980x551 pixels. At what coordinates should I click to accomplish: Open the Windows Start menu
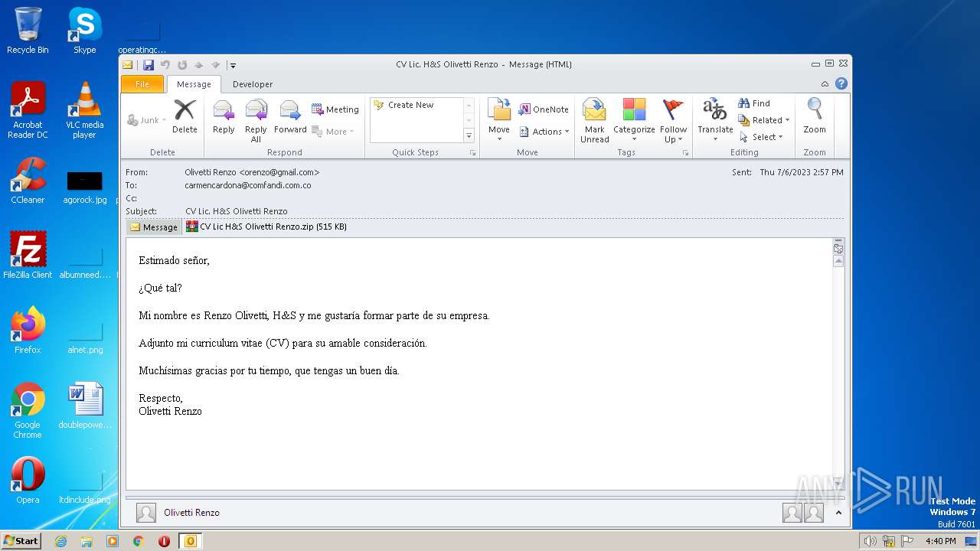point(21,541)
